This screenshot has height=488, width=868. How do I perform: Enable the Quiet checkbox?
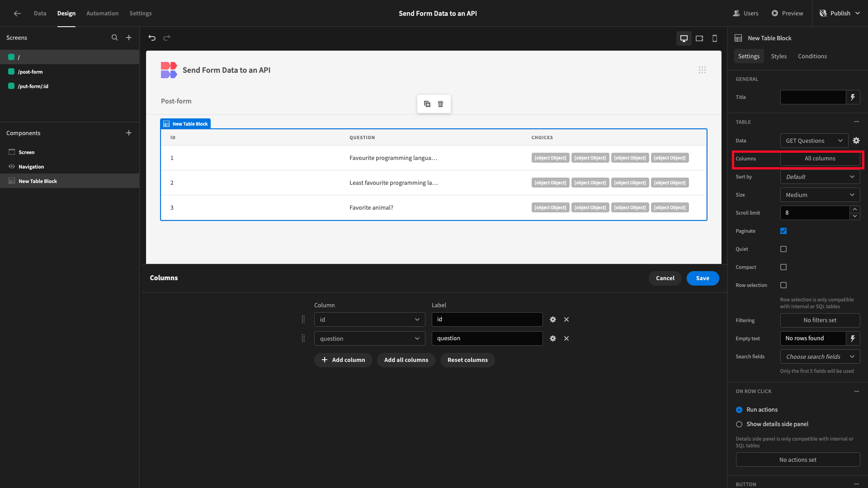pyautogui.click(x=783, y=249)
